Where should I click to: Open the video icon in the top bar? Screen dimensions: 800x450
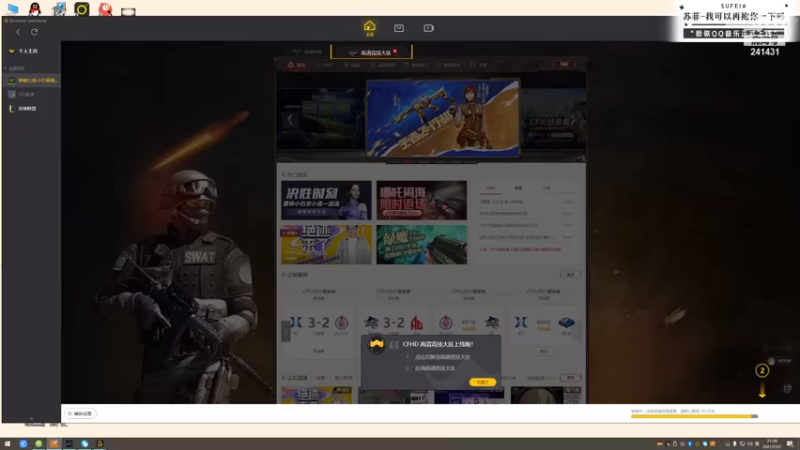click(429, 28)
